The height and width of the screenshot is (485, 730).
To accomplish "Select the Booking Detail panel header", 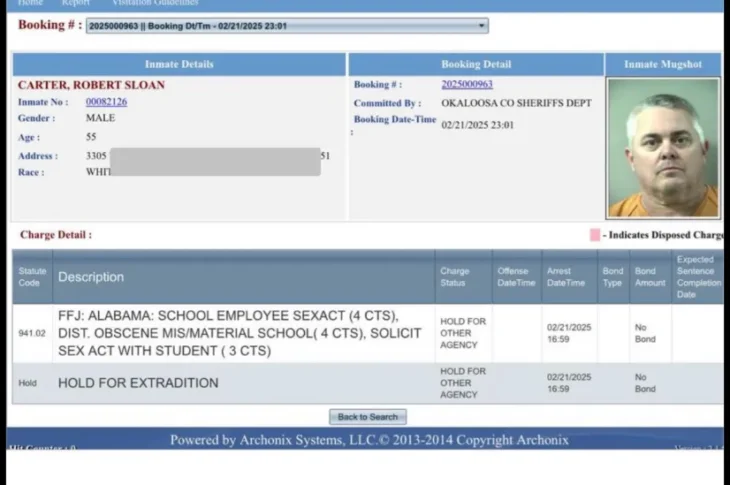I will [475, 64].
